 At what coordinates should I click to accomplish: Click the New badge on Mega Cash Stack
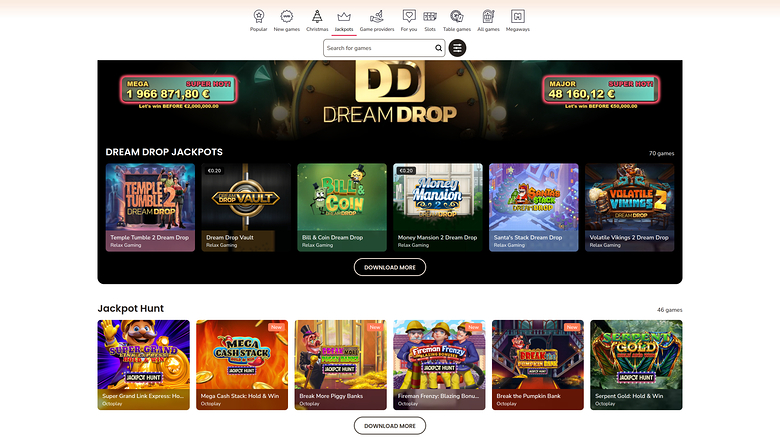[277, 327]
